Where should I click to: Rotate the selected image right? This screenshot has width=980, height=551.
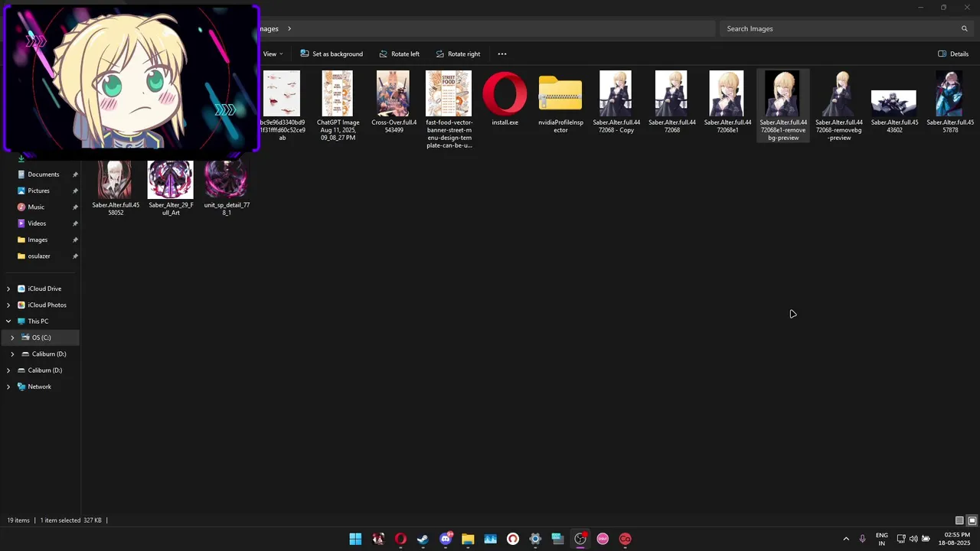tap(458, 54)
